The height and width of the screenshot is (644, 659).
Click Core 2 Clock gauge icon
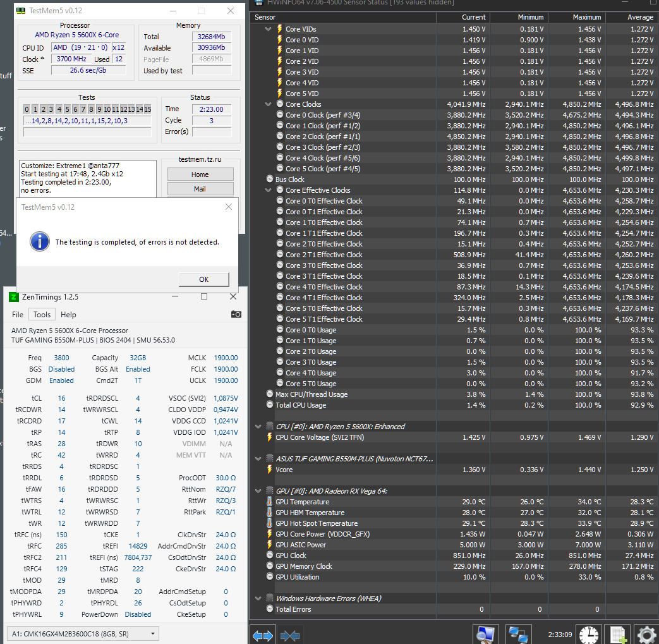click(280, 136)
